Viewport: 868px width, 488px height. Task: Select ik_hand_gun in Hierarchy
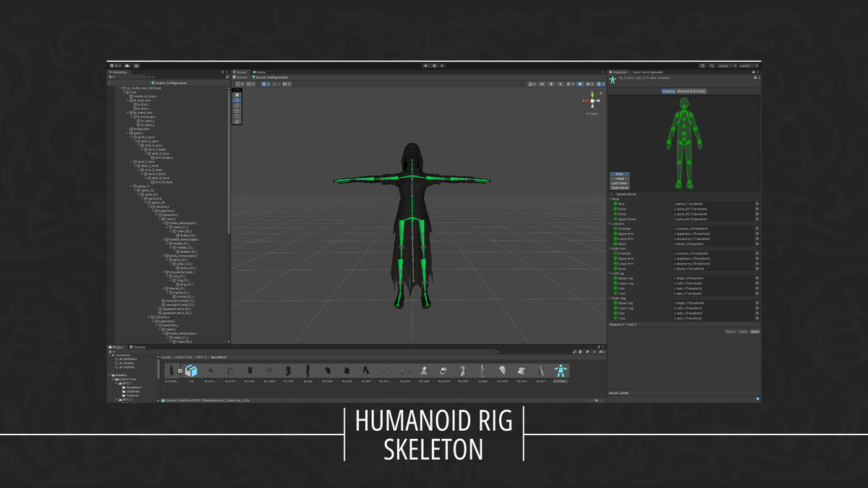(142, 116)
